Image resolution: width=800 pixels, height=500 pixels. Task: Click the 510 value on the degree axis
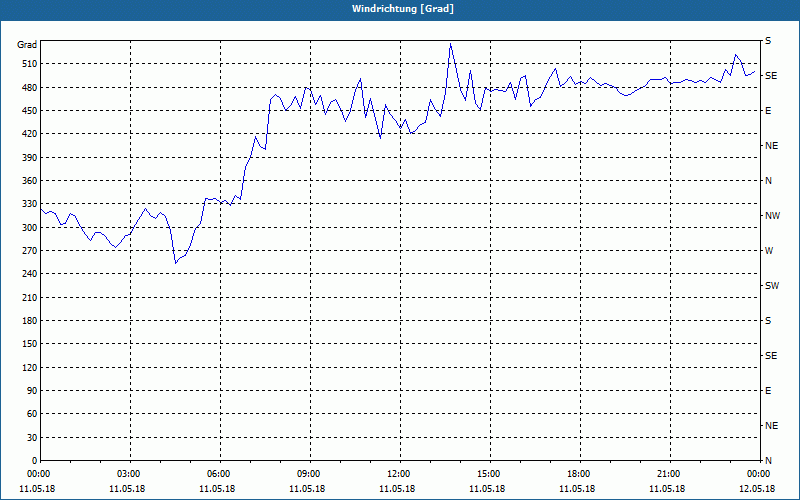(x=30, y=64)
